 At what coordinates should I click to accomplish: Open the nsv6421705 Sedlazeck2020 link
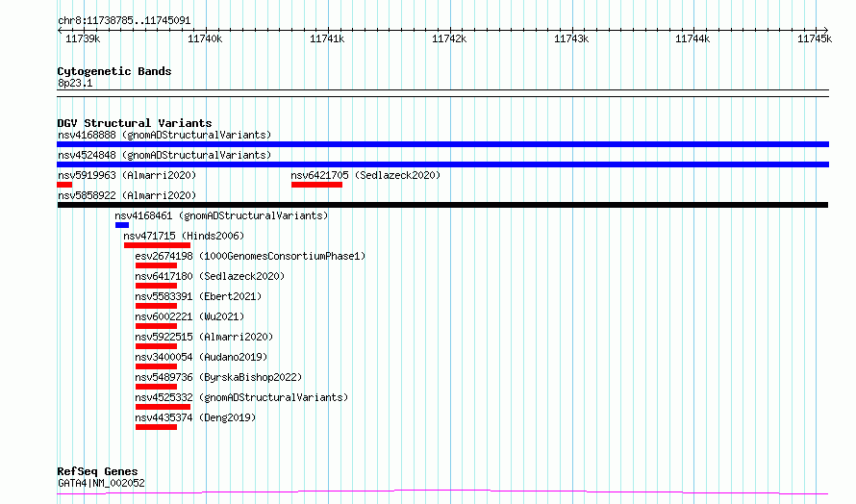pos(365,175)
